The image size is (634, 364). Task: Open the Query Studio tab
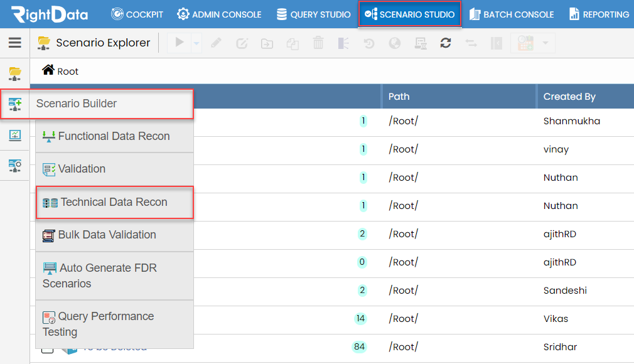pyautogui.click(x=313, y=14)
